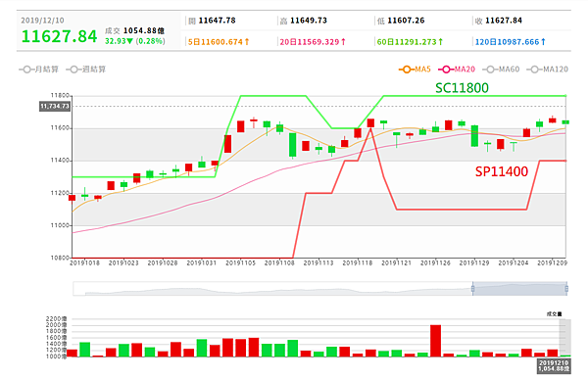
Task: Toggle the 月結算 series option
Action: (38, 70)
